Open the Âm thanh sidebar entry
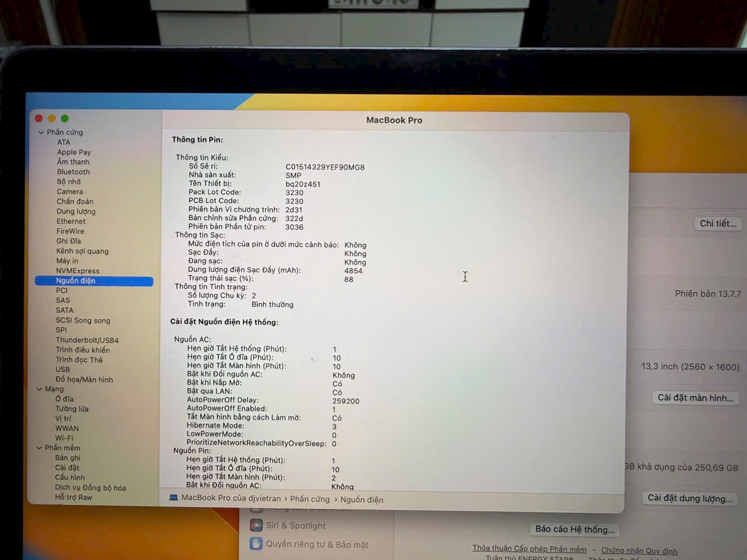The image size is (747, 560). click(x=73, y=162)
